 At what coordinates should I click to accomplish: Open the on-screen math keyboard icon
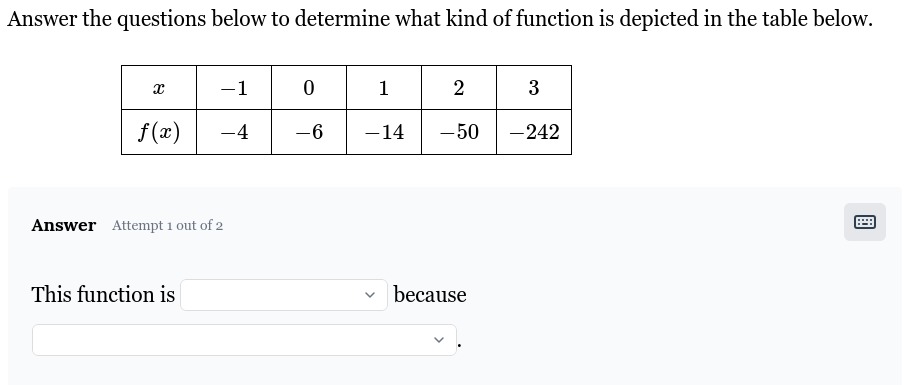click(x=865, y=222)
